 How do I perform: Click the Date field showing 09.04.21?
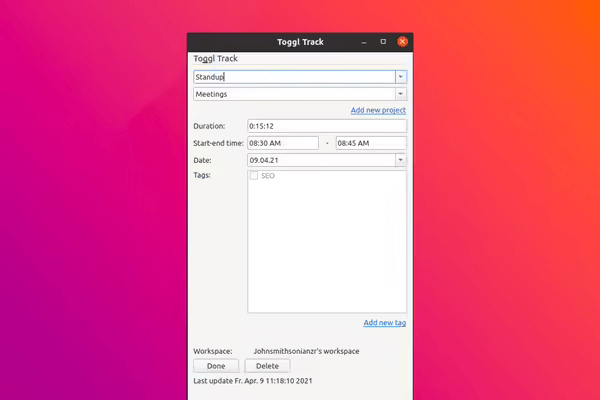pyautogui.click(x=321, y=160)
